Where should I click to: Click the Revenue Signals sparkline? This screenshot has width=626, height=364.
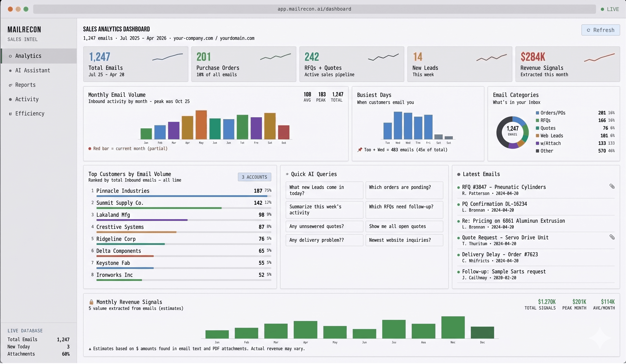click(x=599, y=58)
